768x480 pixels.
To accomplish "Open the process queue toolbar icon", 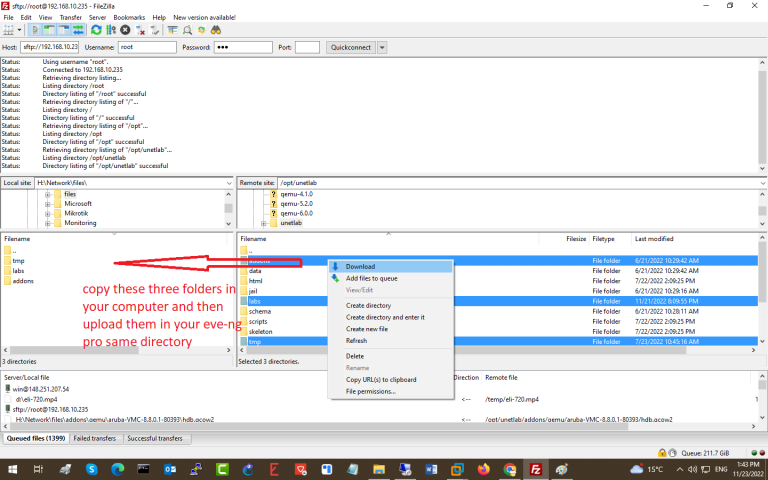I will tap(111, 30).
